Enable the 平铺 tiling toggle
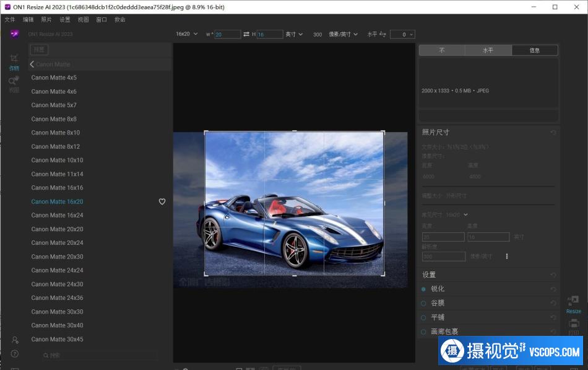The height and width of the screenshot is (370, 588). pyautogui.click(x=423, y=317)
